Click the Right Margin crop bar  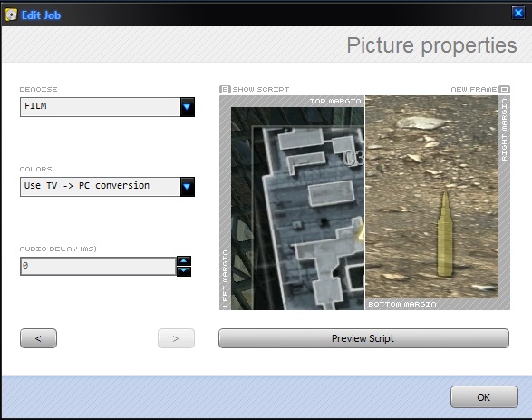[504, 197]
